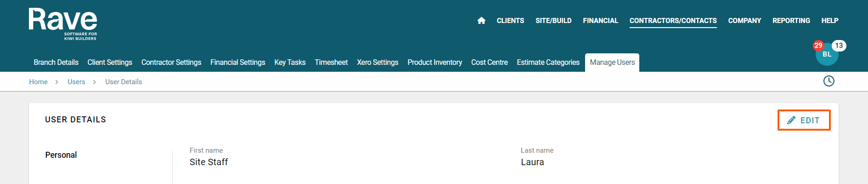Viewport: 868px width, 184px height.
Task: Open the clock history icon
Action: [829, 81]
